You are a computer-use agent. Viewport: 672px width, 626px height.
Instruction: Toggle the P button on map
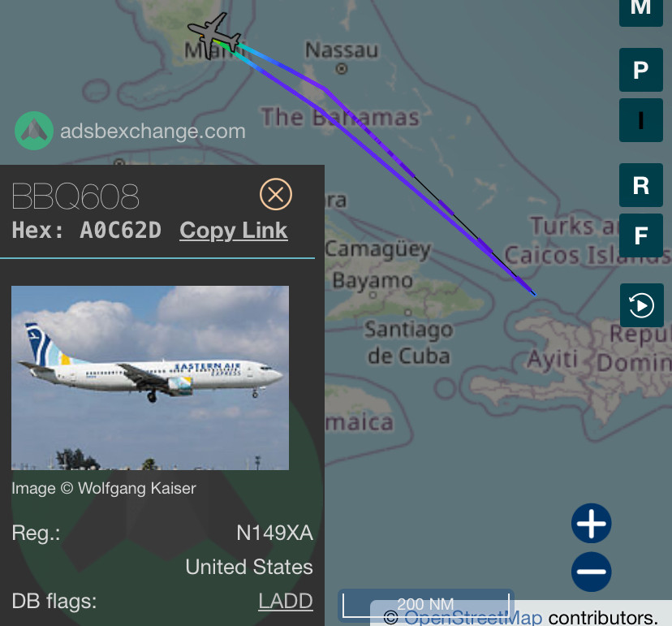640,70
